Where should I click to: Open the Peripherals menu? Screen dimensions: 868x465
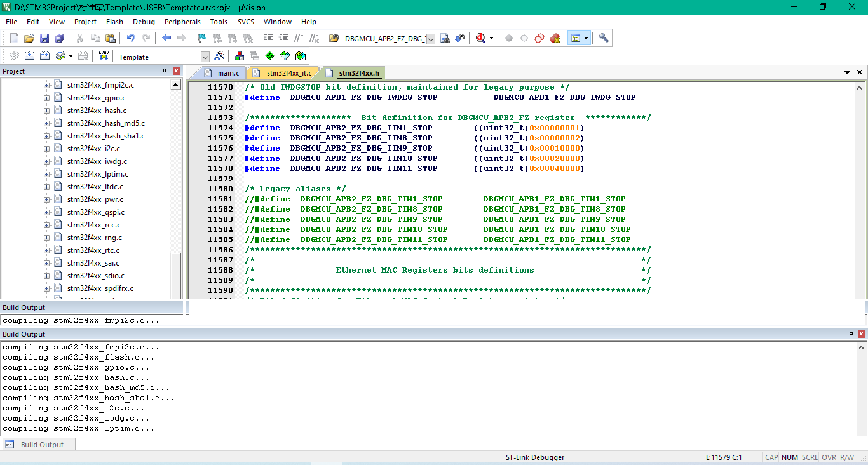(182, 22)
